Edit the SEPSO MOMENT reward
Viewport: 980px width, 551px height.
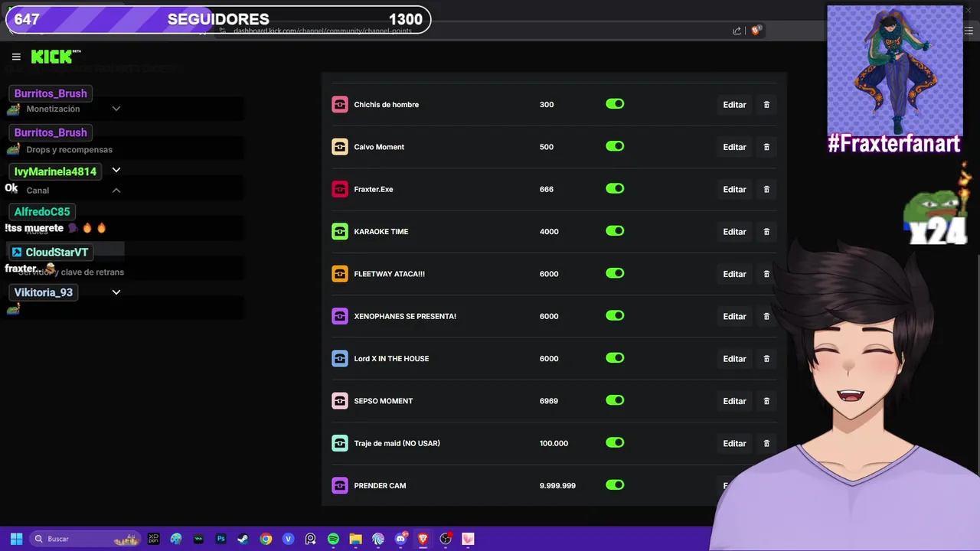(x=734, y=401)
